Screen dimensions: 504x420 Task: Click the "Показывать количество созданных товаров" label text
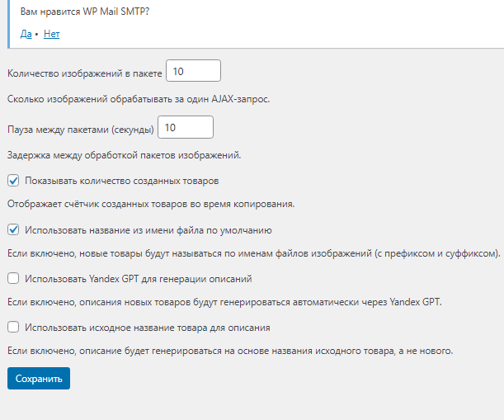click(x=121, y=180)
